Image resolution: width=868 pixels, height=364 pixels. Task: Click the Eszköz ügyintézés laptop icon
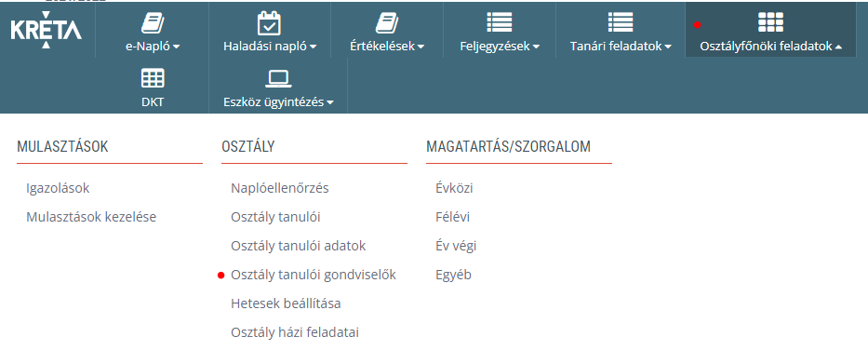pyautogui.click(x=278, y=79)
